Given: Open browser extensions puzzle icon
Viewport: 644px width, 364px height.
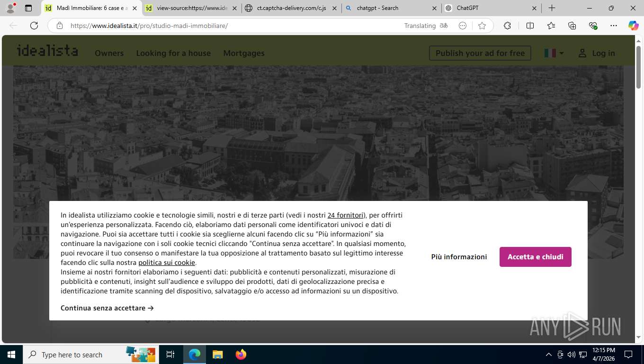Looking at the screenshot, I should (x=507, y=26).
